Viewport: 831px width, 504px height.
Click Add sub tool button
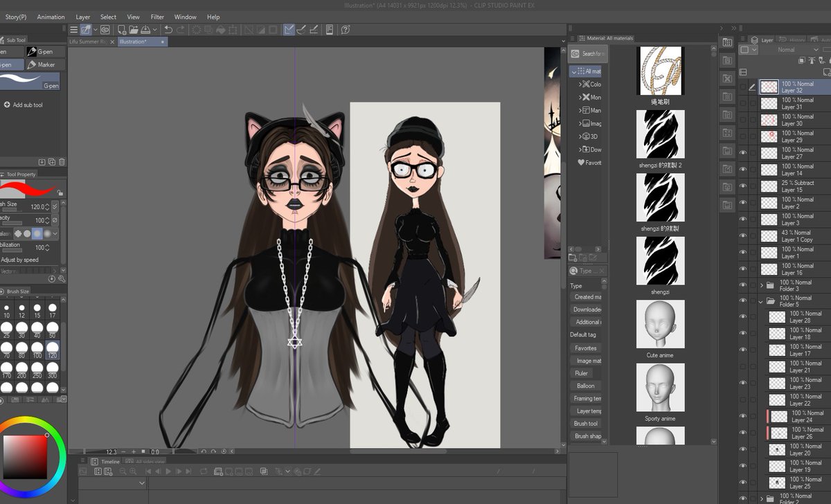tap(24, 105)
